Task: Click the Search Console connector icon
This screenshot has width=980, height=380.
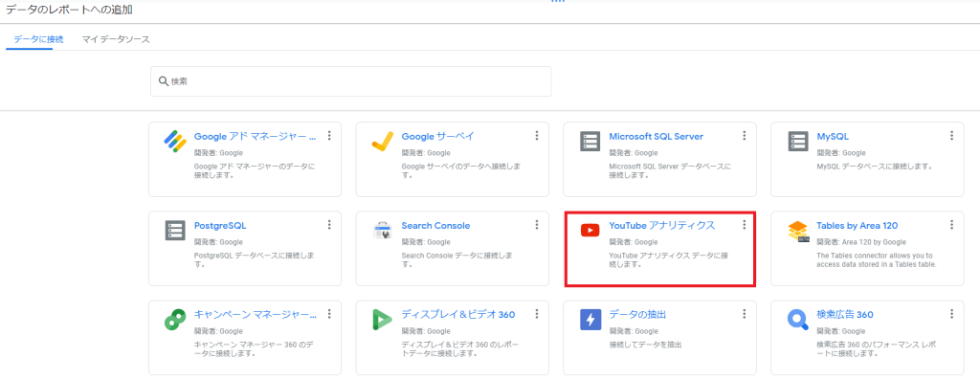Action: tap(382, 231)
